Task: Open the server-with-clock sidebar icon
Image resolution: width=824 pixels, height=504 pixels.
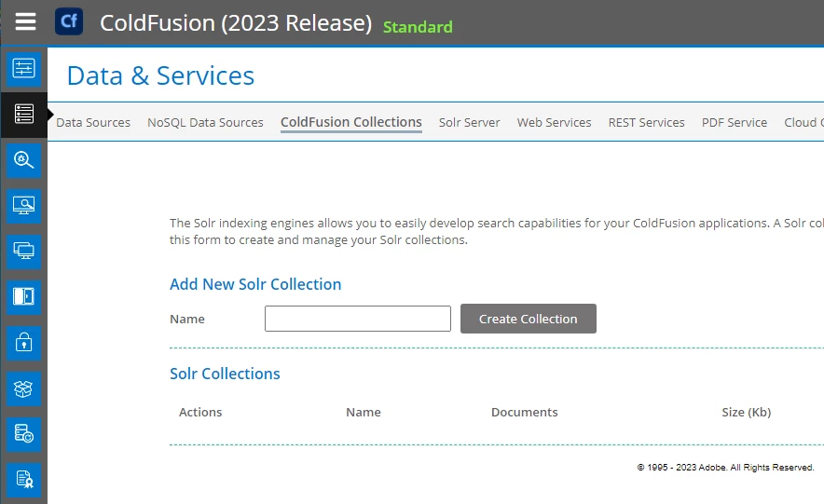Action: point(23,435)
